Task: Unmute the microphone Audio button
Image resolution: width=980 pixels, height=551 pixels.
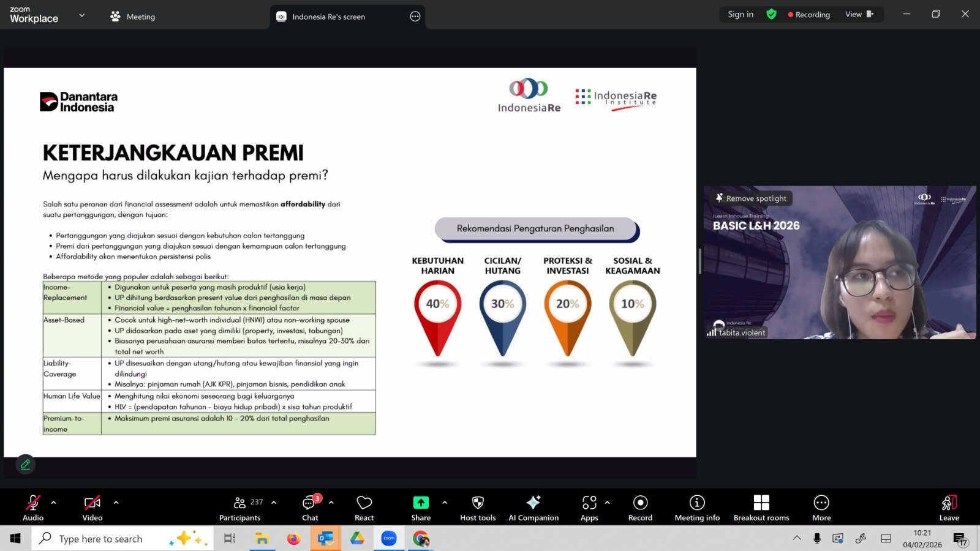Action: (x=33, y=508)
